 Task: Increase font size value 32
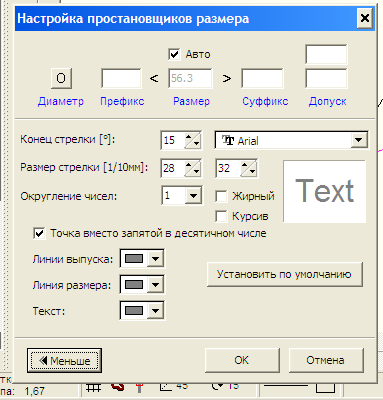click(245, 165)
